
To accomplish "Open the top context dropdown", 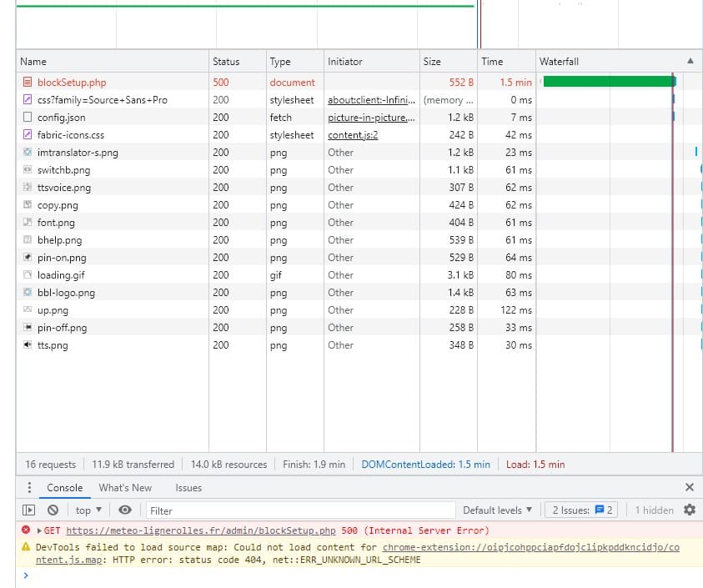I will 88,510.
